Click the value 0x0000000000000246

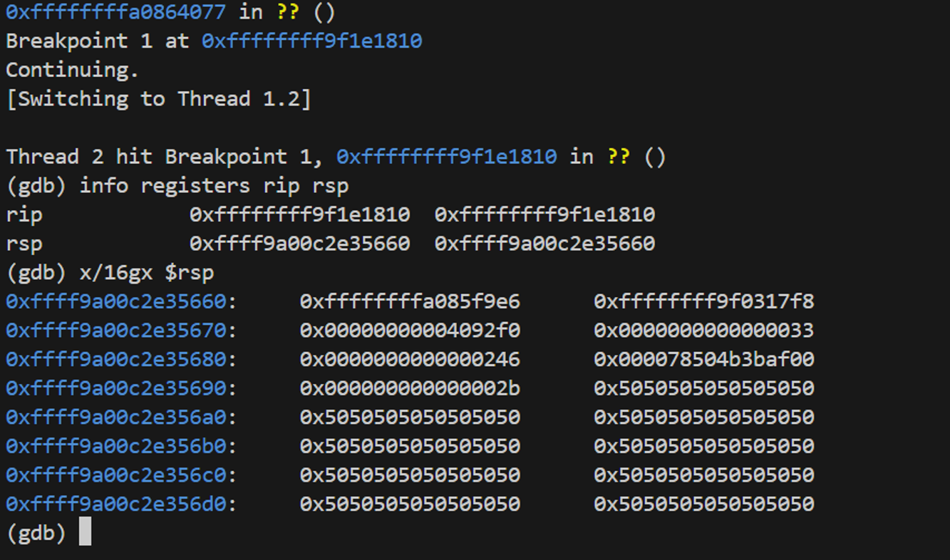coord(410,359)
